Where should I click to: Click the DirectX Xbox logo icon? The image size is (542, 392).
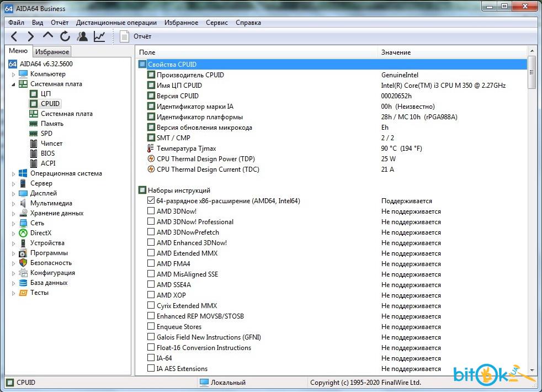click(23, 233)
